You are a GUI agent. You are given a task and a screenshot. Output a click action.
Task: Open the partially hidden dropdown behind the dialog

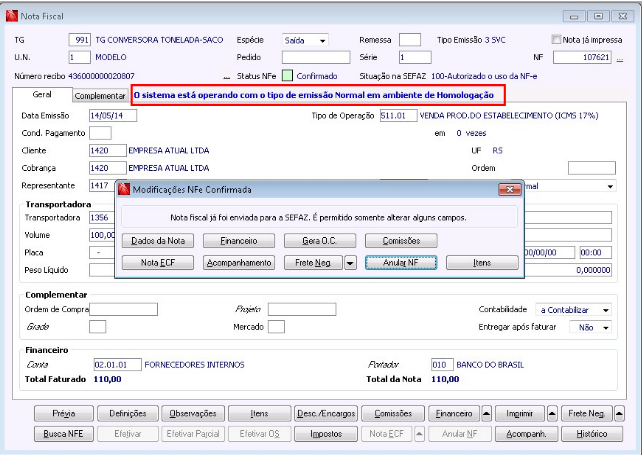[610, 186]
